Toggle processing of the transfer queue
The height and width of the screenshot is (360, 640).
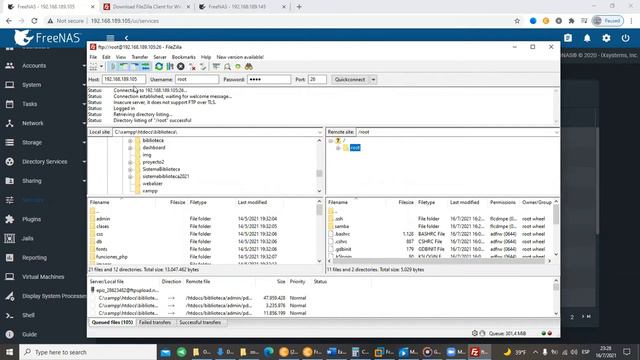170,67
